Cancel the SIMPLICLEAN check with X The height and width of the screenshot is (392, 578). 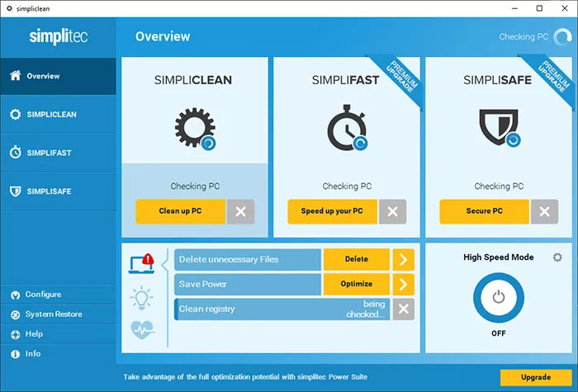click(x=241, y=211)
